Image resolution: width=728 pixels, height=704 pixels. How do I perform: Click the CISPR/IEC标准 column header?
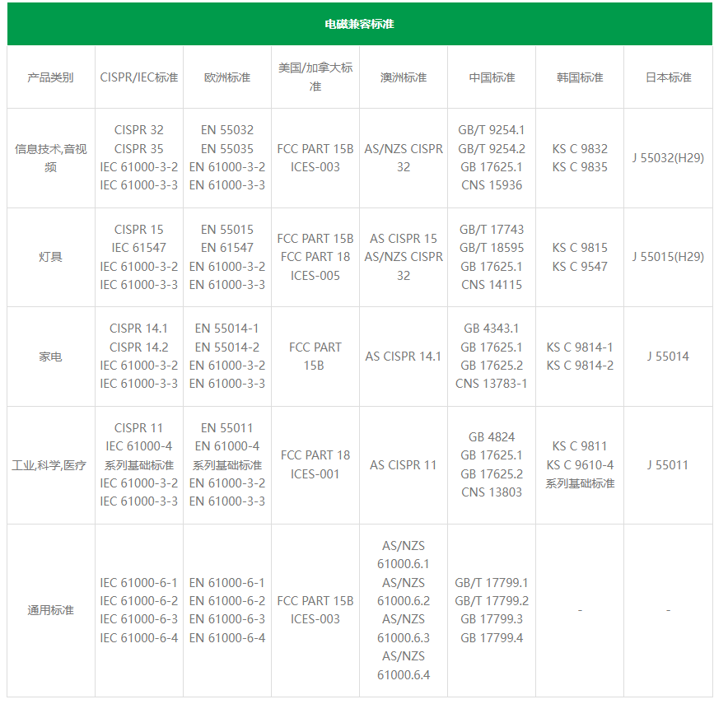[138, 77]
